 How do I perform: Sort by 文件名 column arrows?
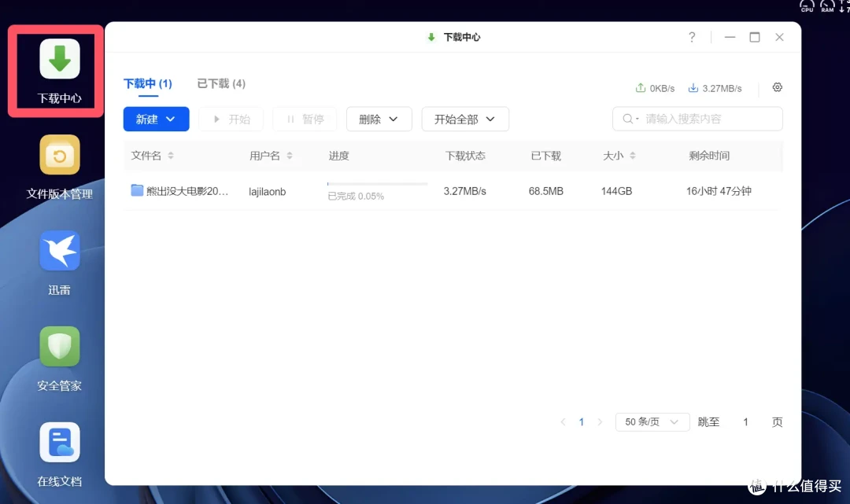coord(171,156)
